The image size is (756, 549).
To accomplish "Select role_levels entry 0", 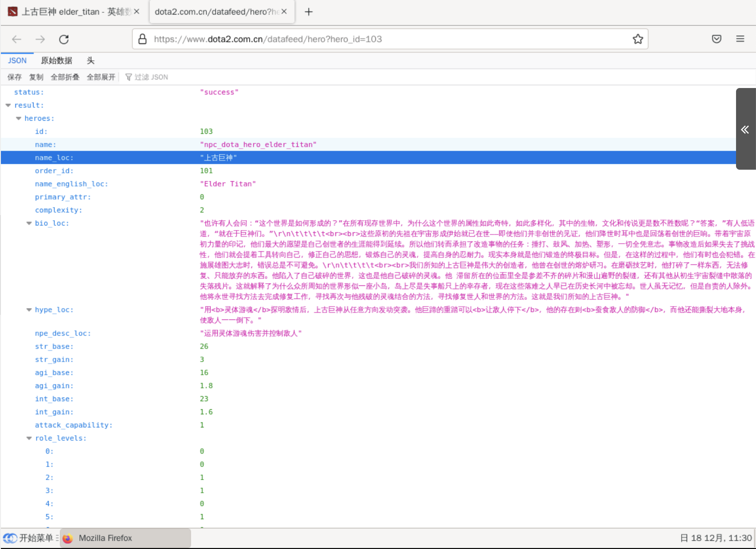I will tap(378, 451).
